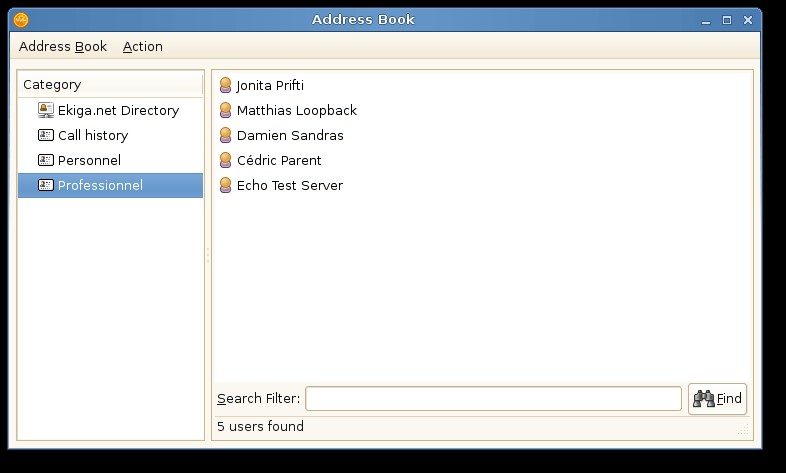Select contact Cédric Parent

(483, 160)
